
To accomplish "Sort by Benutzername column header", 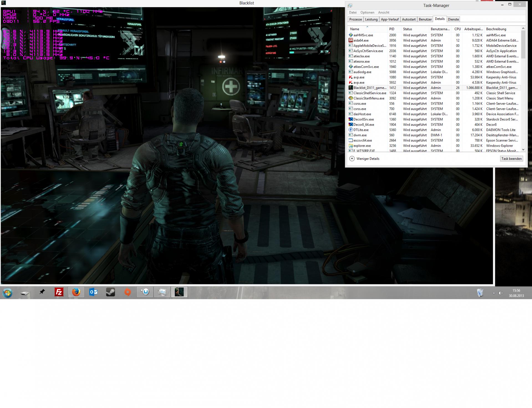I will [x=440, y=29].
